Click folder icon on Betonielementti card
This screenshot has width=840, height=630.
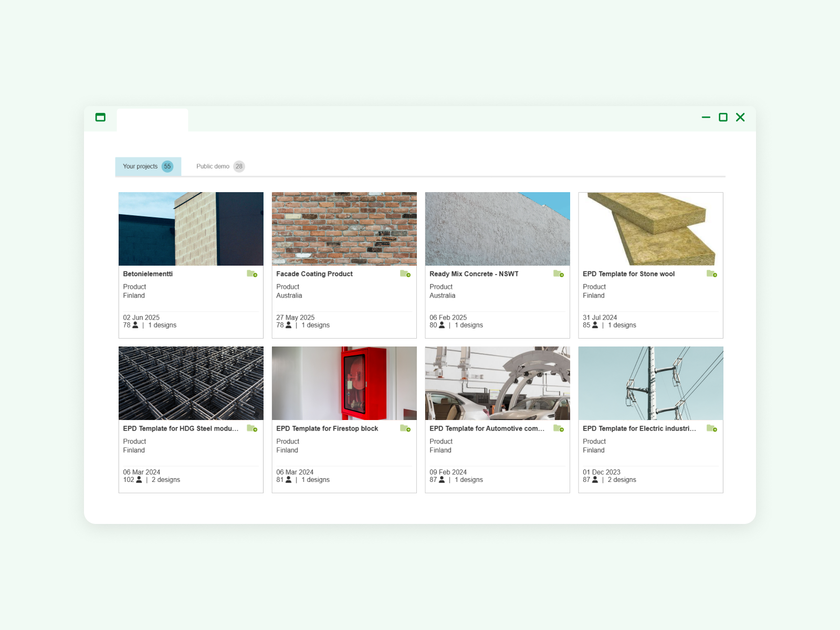(x=252, y=274)
